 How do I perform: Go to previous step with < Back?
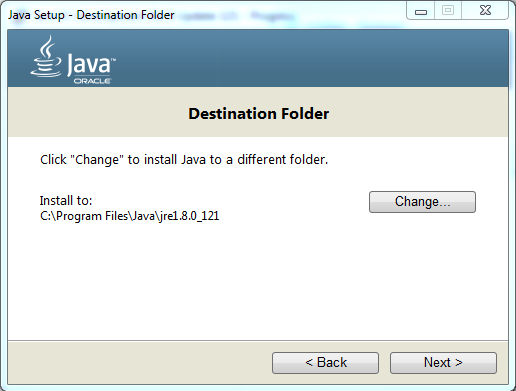point(325,363)
